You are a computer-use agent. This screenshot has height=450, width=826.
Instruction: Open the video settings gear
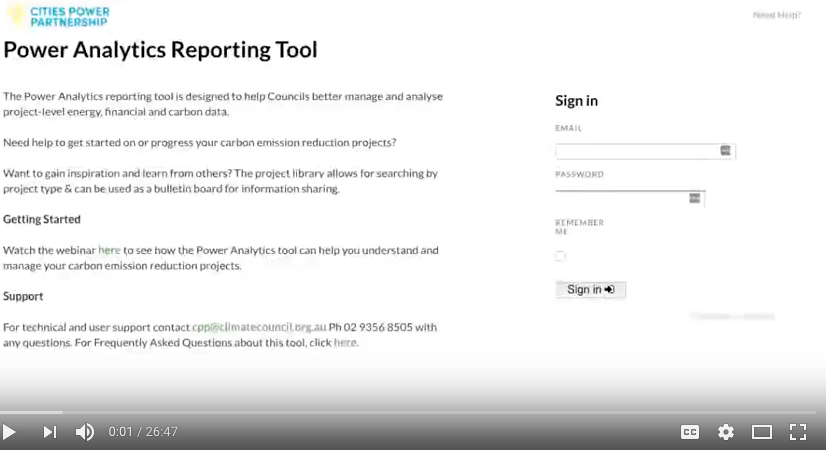[726, 432]
